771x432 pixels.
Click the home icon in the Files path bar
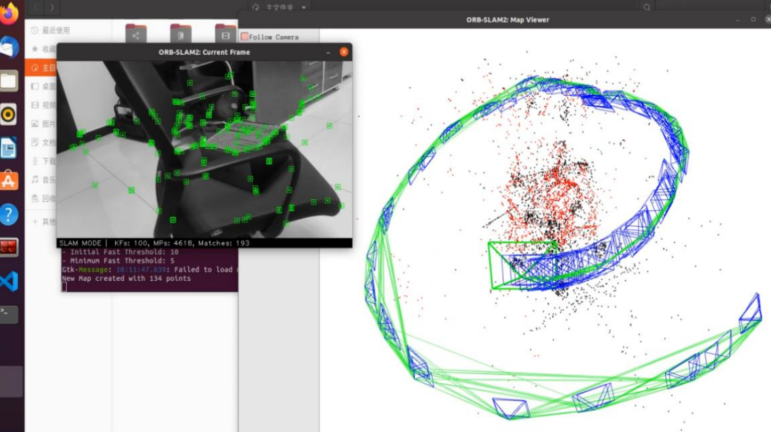pyautogui.click(x=255, y=7)
